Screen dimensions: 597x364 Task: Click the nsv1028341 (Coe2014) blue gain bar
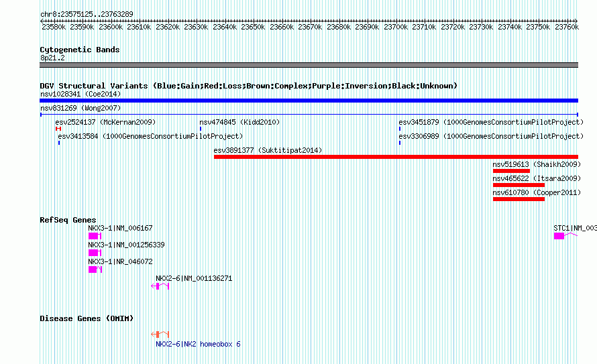pos(309,101)
